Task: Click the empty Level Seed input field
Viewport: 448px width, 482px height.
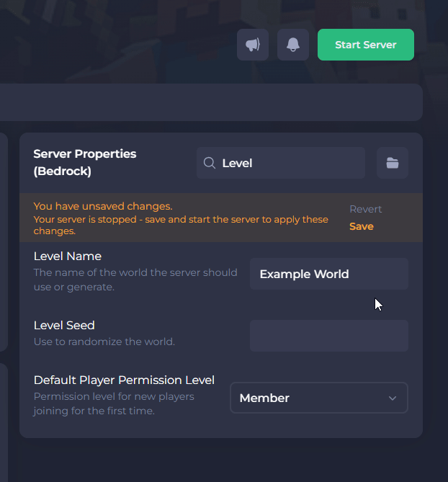Action: click(x=329, y=336)
